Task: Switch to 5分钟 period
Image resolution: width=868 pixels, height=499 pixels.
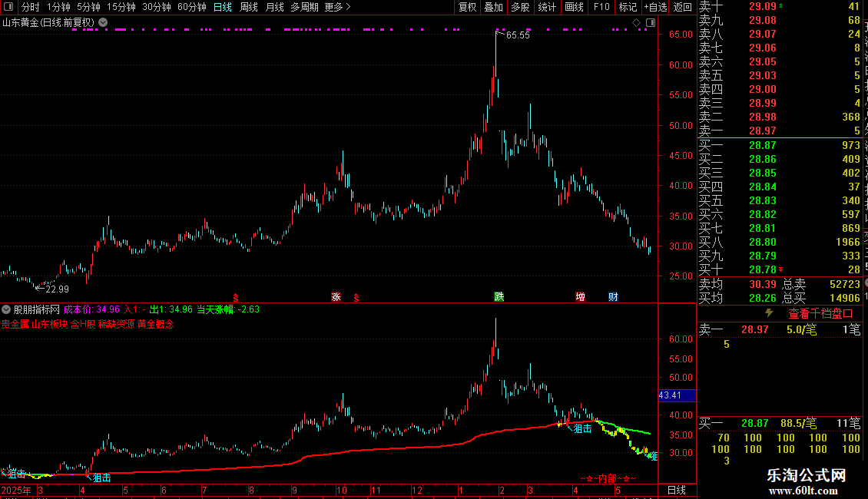Action: pos(88,7)
